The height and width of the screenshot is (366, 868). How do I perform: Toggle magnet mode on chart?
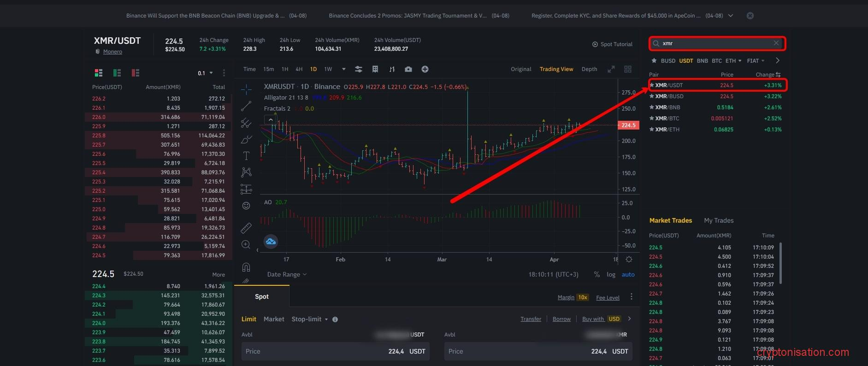pyautogui.click(x=246, y=267)
